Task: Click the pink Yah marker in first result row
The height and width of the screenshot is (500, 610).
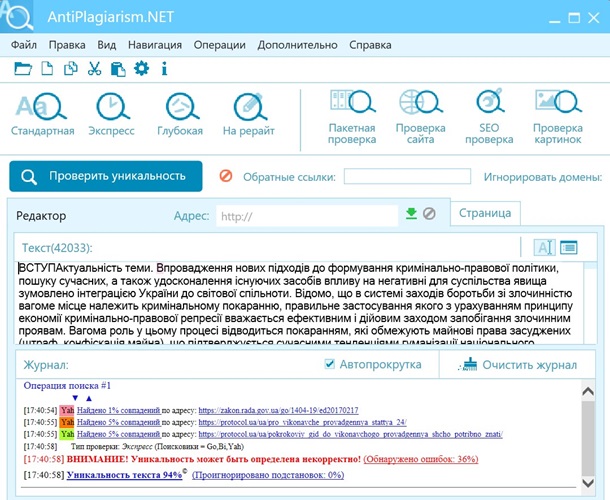Action: pos(67,410)
